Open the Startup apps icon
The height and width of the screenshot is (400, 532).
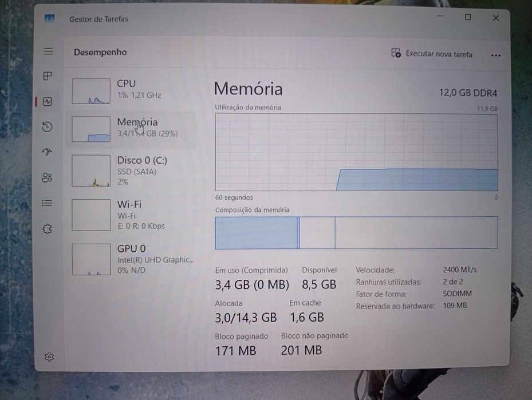47,152
